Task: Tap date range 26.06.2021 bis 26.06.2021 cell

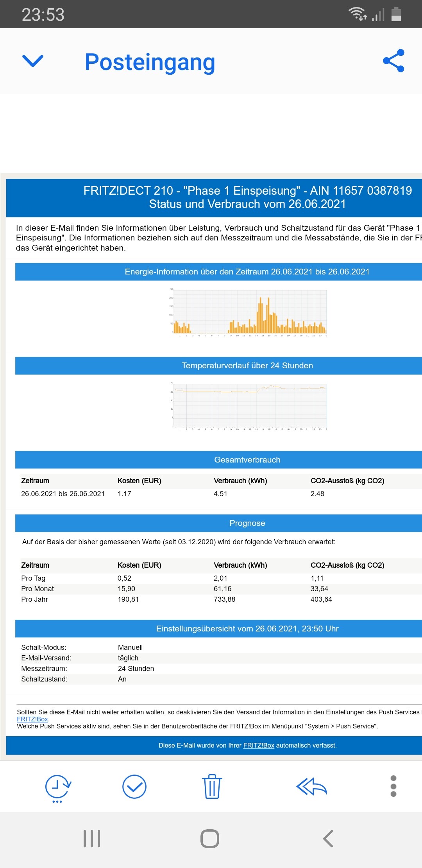Action: pyautogui.click(x=63, y=494)
